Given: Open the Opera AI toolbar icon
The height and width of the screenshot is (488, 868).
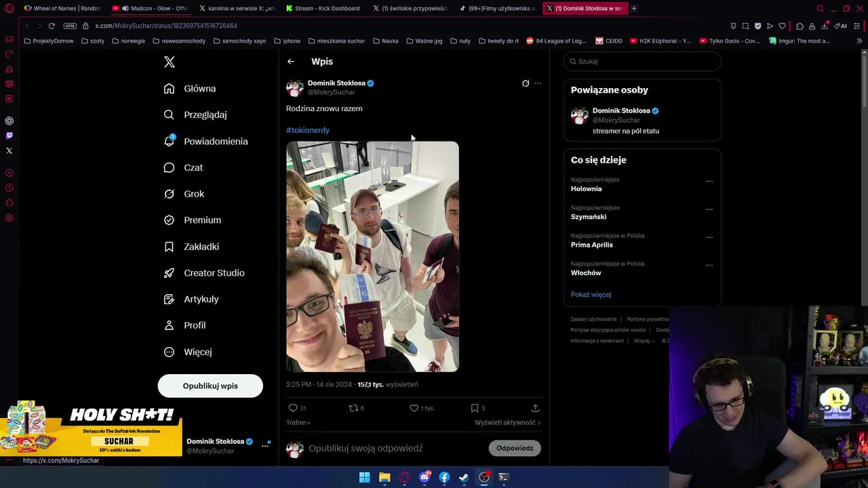Looking at the screenshot, I should 840,26.
